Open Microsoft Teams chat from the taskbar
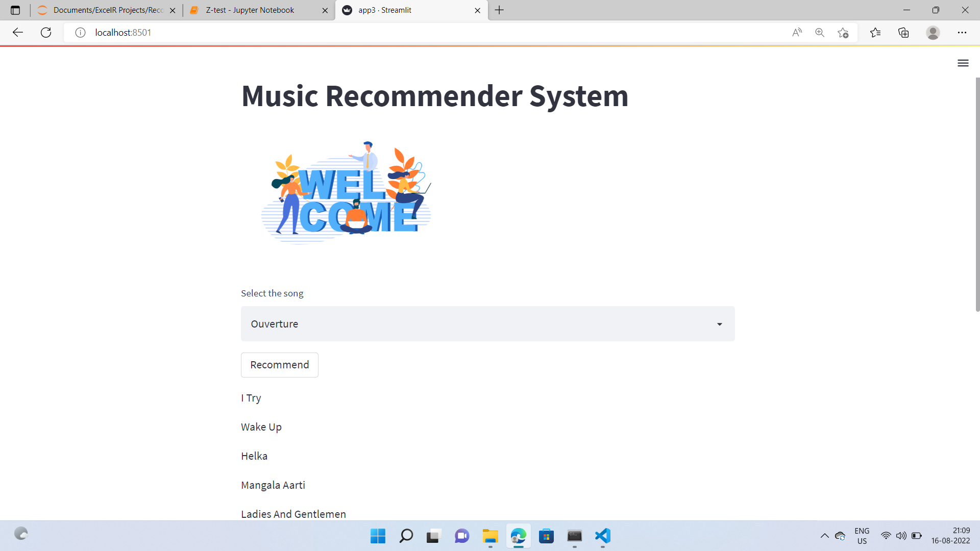Viewport: 980px width, 551px height. tap(461, 536)
